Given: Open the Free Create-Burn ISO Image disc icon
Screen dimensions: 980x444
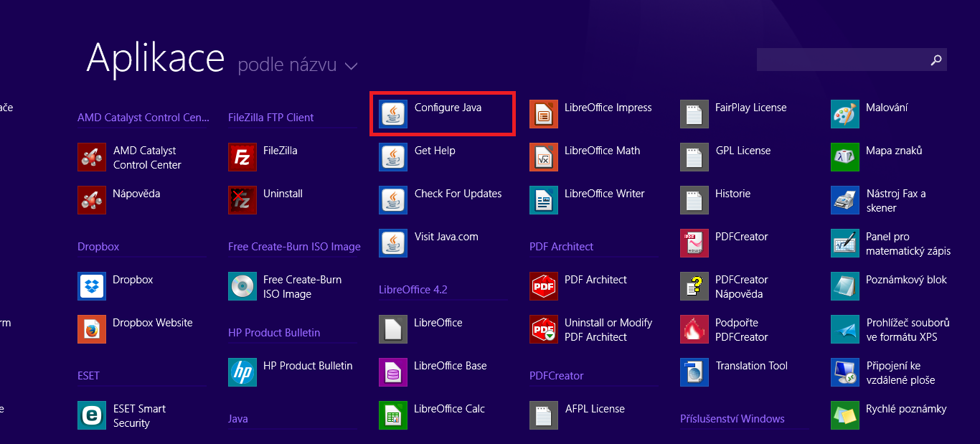Looking at the screenshot, I should 242,286.
